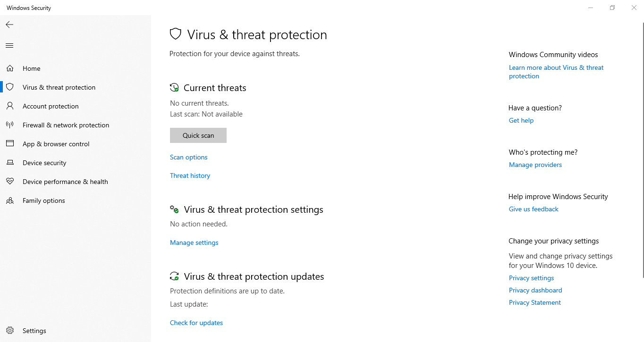
Task: Open App & browser control icon
Action: (10, 143)
